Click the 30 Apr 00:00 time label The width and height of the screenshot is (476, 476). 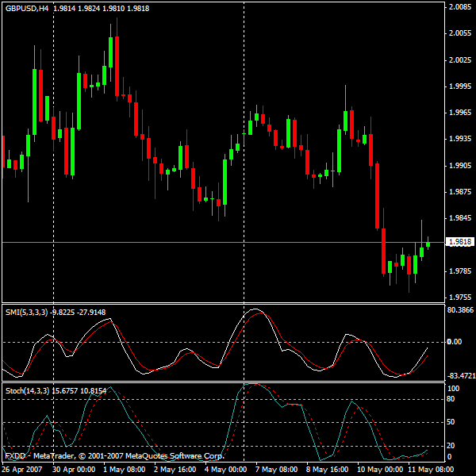click(74, 470)
